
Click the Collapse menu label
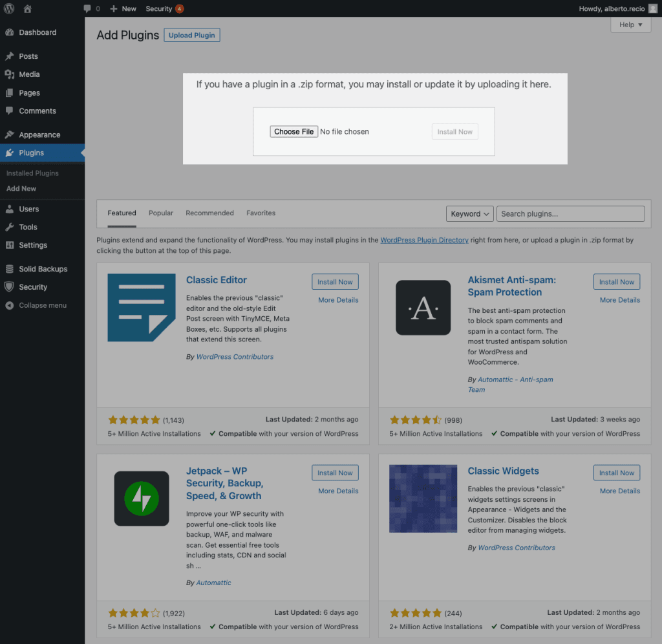(43, 305)
